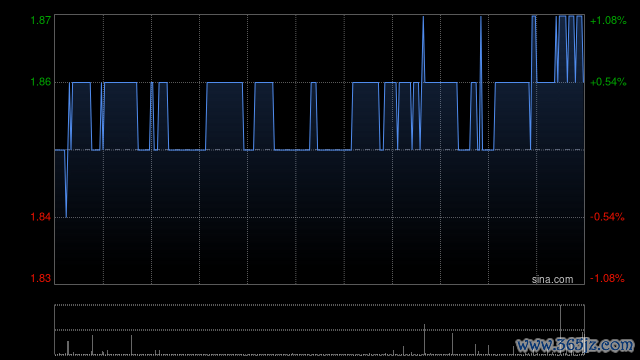Click the tallest volume bar in lower panel

pos(560,329)
